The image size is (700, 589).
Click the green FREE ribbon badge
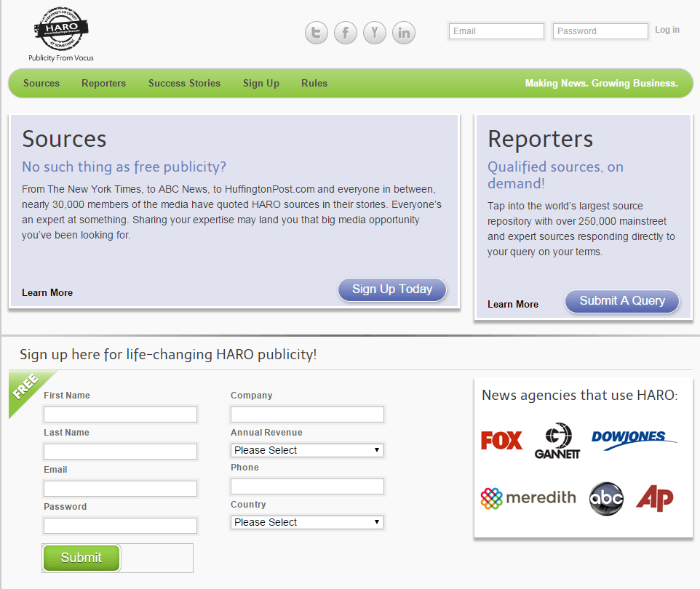pyautogui.click(x=27, y=388)
